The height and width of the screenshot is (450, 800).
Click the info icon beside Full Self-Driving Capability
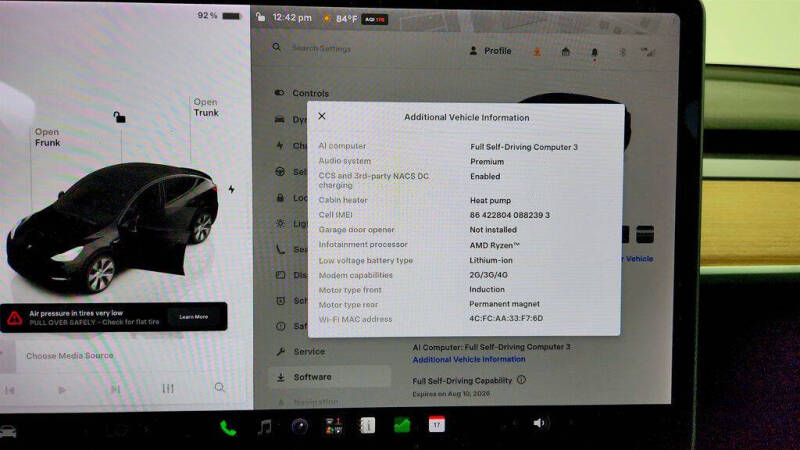[521, 380]
